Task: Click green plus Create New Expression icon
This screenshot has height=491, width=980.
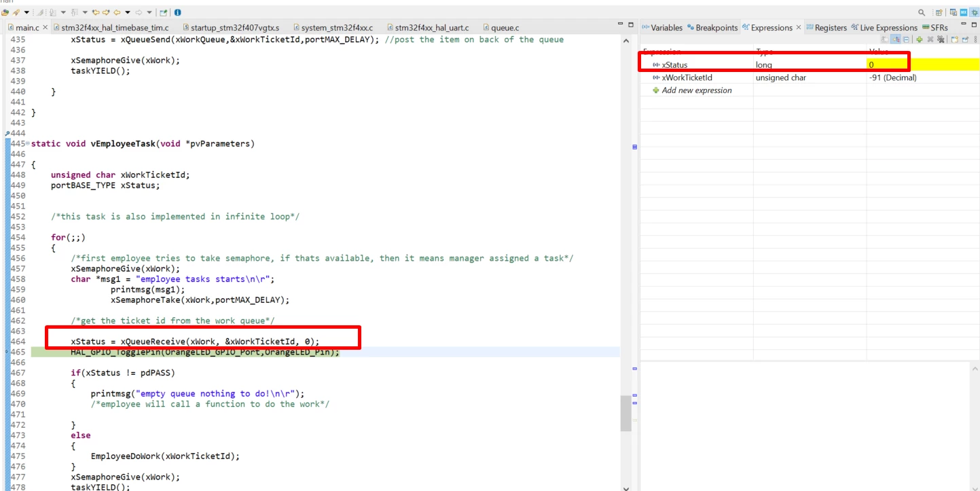Action: (920, 39)
